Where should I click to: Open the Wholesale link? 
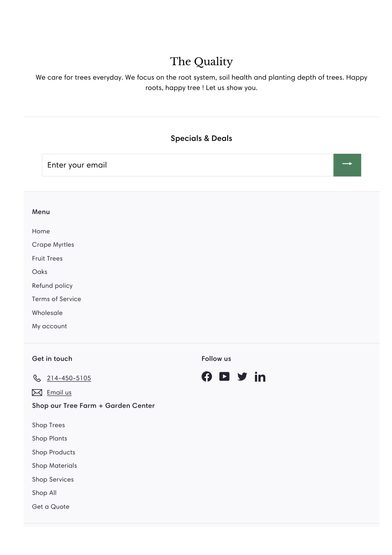pos(47,313)
